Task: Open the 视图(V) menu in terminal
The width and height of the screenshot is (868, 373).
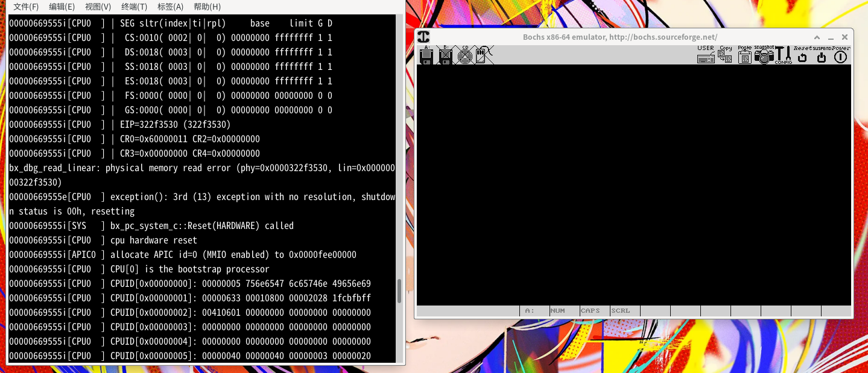Action: coord(98,7)
